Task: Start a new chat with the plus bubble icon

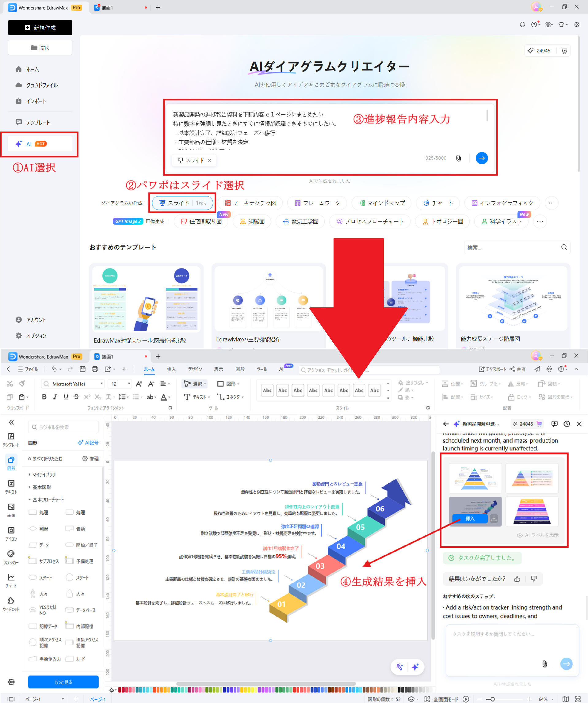Action: point(555,424)
